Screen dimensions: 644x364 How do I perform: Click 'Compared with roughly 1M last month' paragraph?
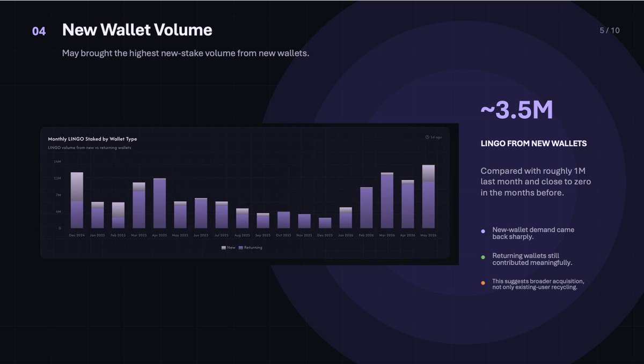(x=536, y=182)
